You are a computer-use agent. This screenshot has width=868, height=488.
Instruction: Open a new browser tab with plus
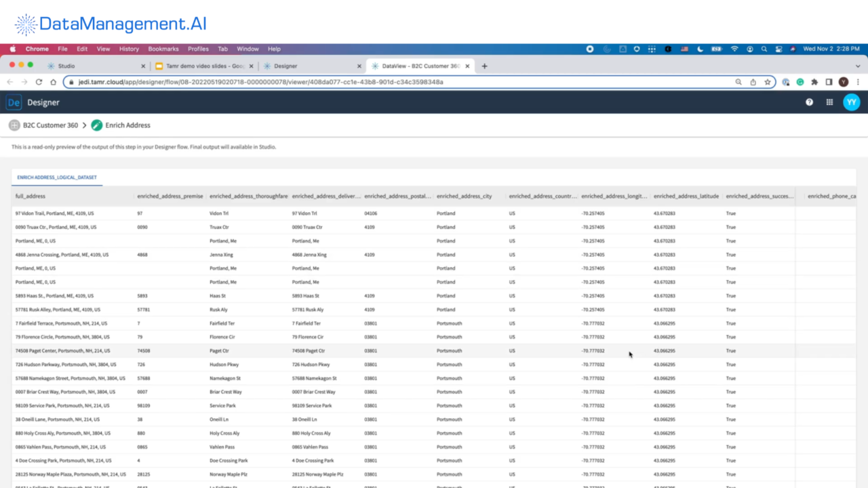(x=484, y=66)
